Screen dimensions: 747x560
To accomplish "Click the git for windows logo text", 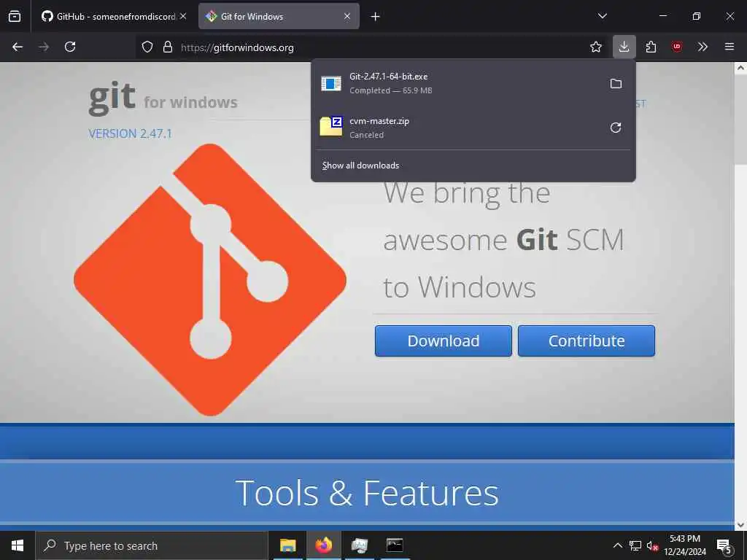I will [x=163, y=98].
